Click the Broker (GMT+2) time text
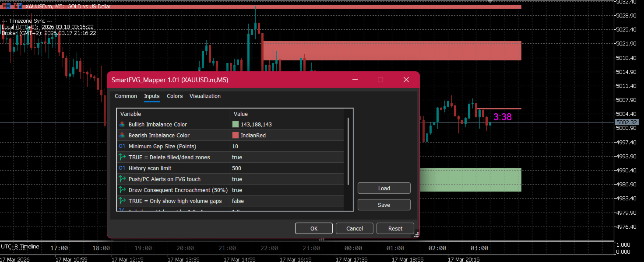Viewport: 644px width, 262px height. pos(49,33)
